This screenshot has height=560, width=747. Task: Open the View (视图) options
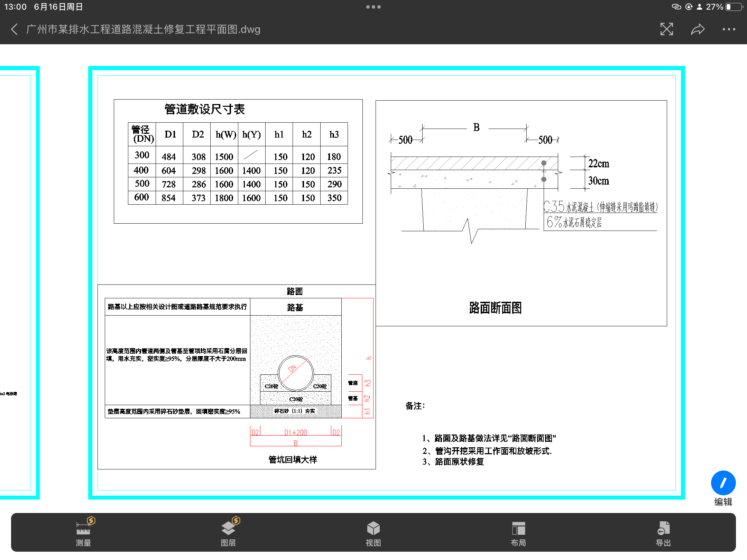[x=373, y=534]
